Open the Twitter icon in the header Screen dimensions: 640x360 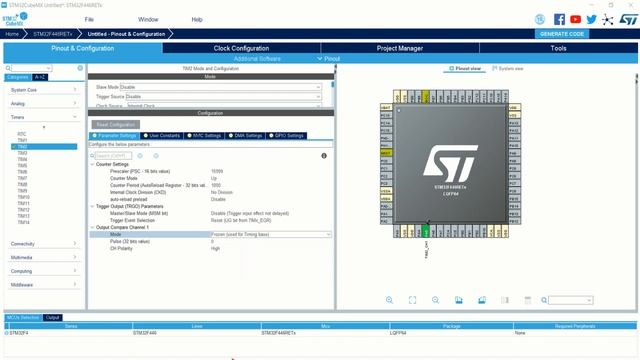(591, 19)
